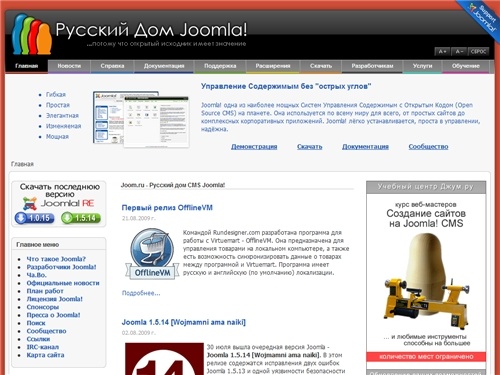Open Спонсоры menu item
Screen dimensions: 500x375
43,307
